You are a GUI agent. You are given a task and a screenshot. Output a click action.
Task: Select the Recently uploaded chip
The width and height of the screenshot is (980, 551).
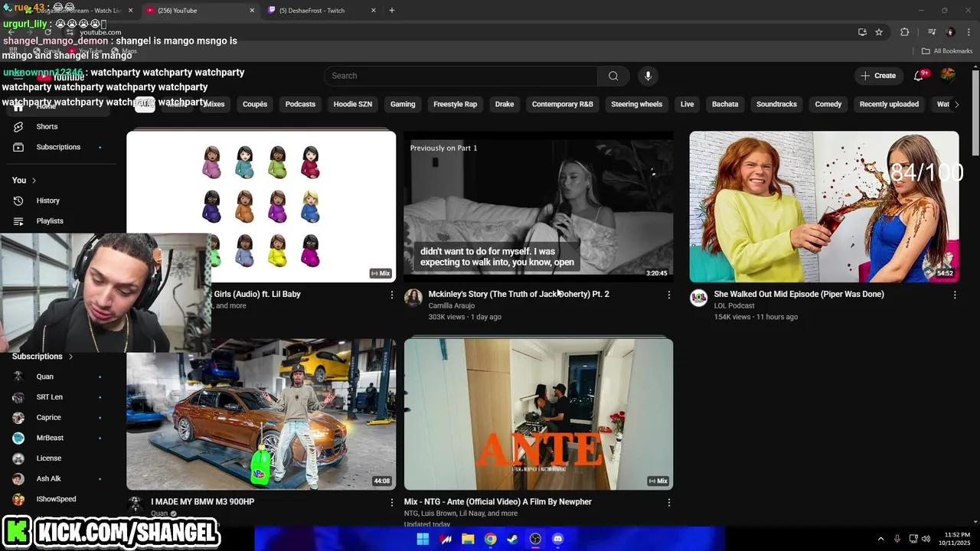[889, 104]
